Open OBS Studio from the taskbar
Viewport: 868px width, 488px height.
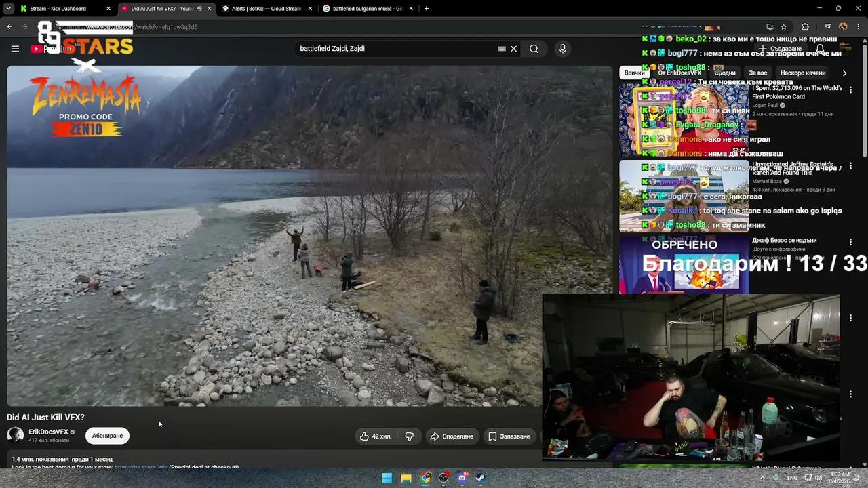443,478
